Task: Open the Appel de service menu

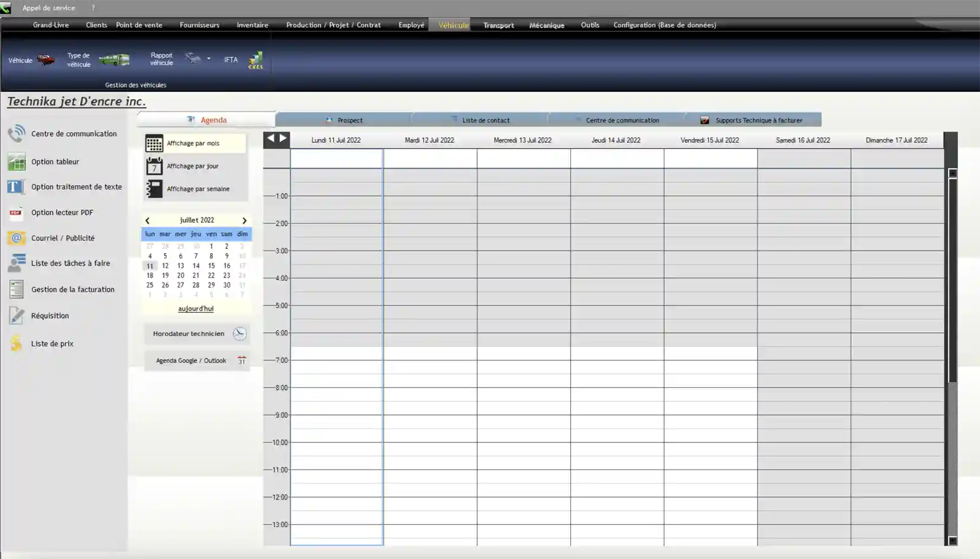Action: click(49, 8)
